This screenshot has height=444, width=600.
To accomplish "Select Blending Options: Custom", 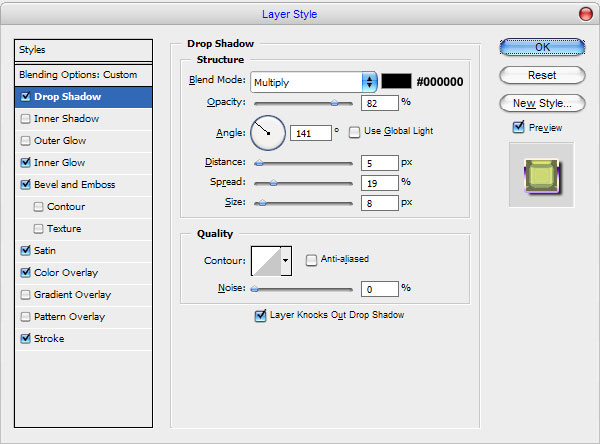I will click(x=83, y=75).
